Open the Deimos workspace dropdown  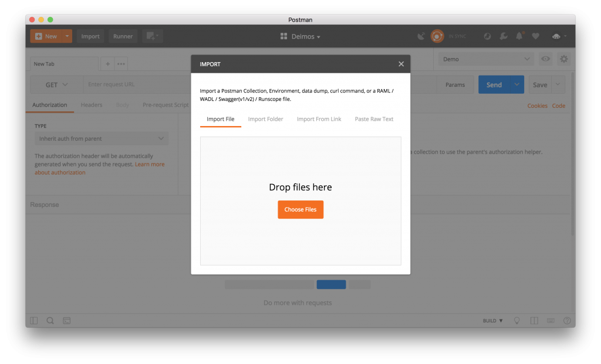[300, 36]
